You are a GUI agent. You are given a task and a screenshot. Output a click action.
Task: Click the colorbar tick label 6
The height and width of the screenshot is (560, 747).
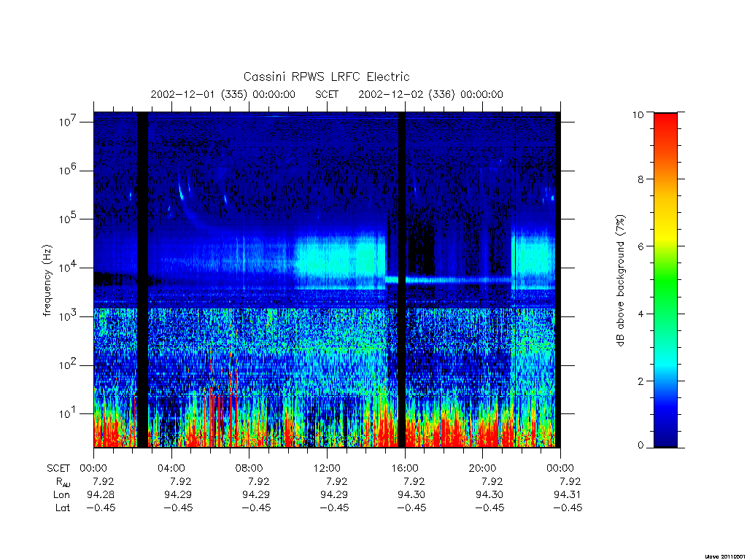(640, 246)
